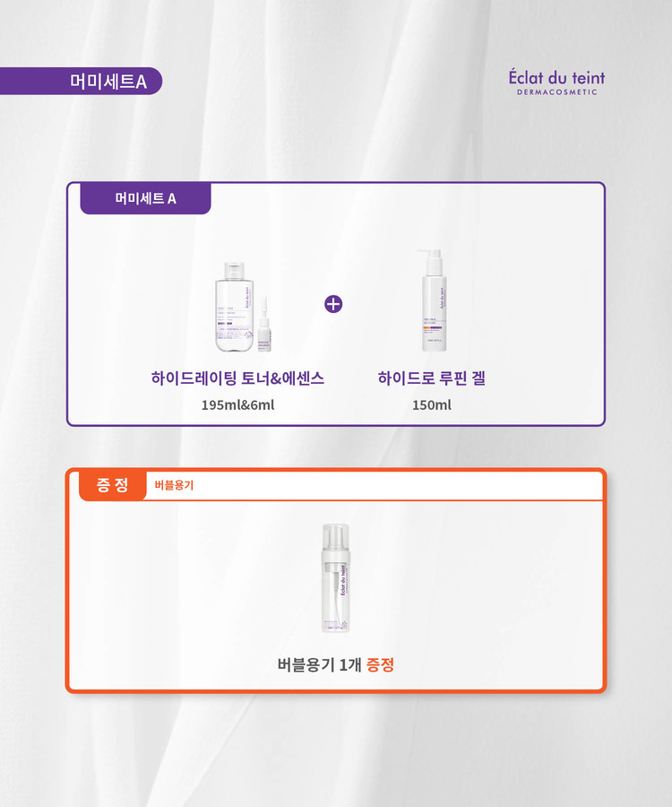
Task: Click the Éclat du teint logo
Action: [556, 82]
